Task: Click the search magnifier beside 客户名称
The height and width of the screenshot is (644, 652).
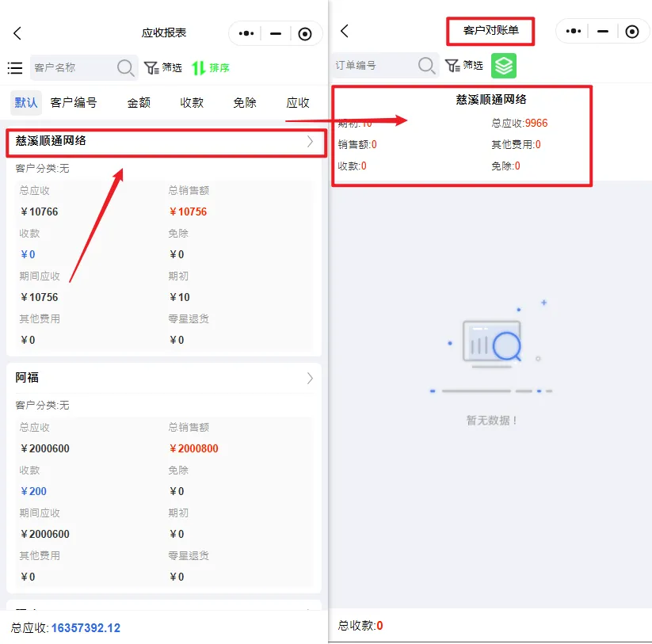Action: 125,68
